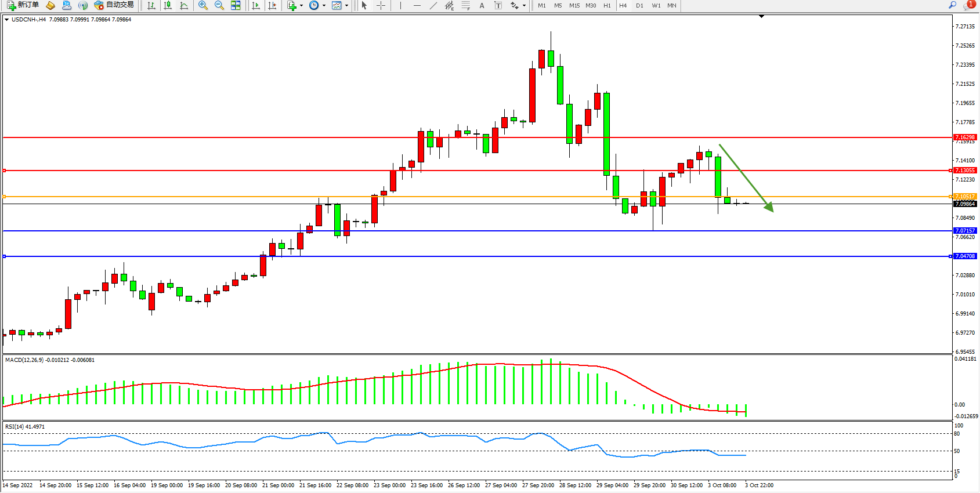Click the 7.16298 red level price label
This screenshot has height=493, width=980.
965,137
